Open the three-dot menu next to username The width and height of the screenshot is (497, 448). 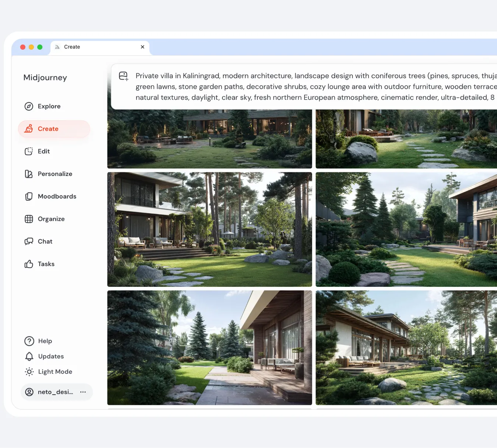point(83,392)
